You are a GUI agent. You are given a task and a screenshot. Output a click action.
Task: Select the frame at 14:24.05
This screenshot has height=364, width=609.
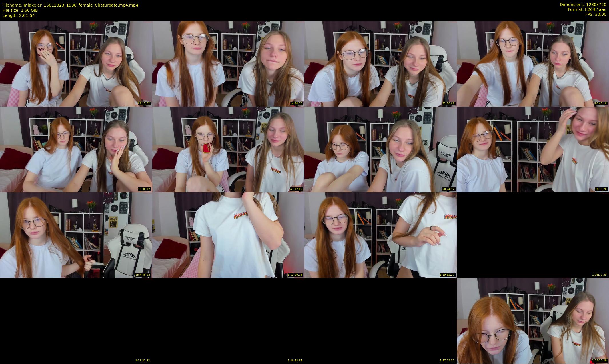228,63
